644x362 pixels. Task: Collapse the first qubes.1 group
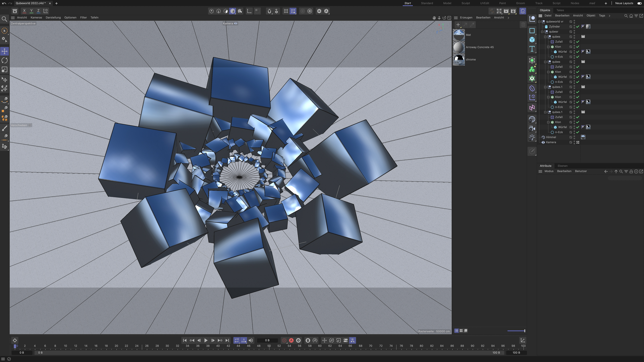coord(545,87)
